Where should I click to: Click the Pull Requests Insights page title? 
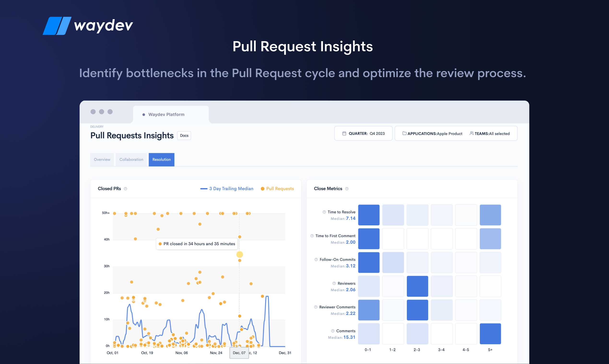[132, 135]
